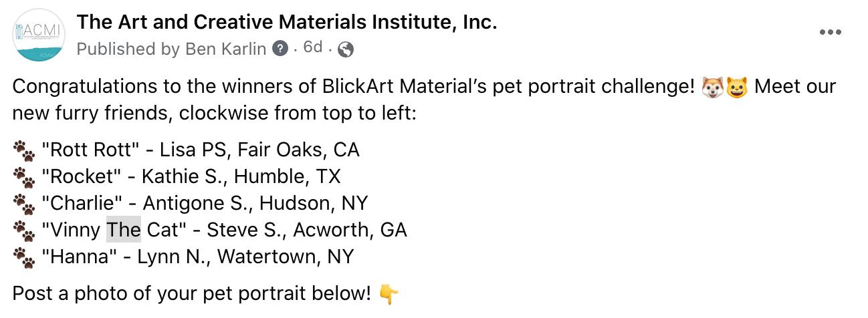Click the paw print beside Hanna

[24, 258]
